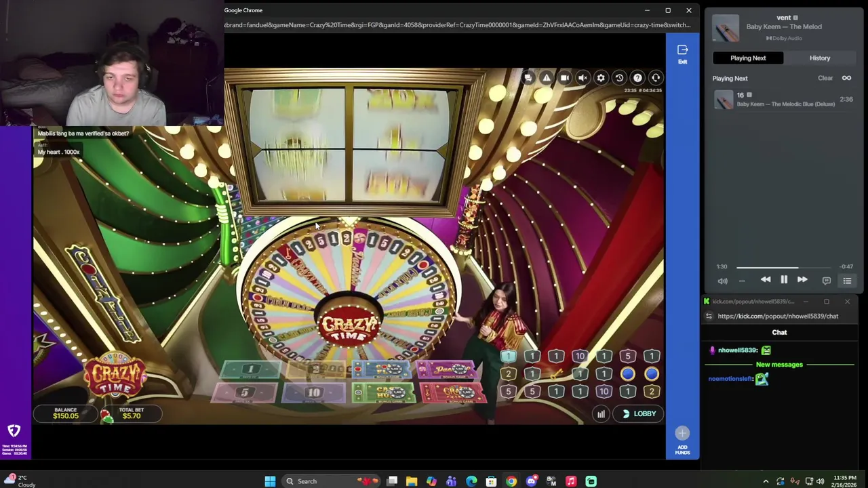868x488 pixels.
Task: Place bet on the 1 betting spot
Action: (x=250, y=369)
